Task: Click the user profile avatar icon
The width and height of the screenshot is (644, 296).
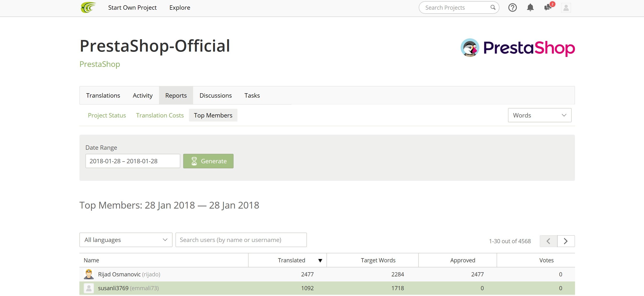Action: point(566,8)
